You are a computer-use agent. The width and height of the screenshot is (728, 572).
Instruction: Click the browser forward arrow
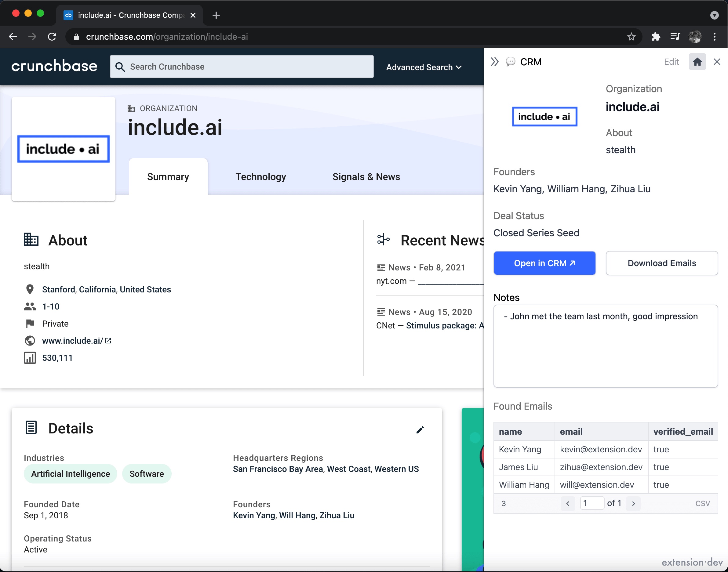point(32,37)
